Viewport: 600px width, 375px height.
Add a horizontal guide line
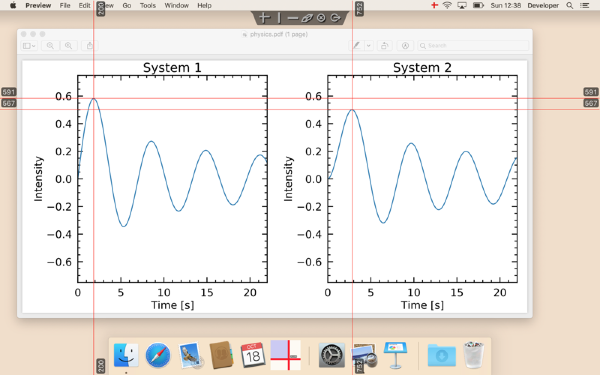tap(293, 18)
